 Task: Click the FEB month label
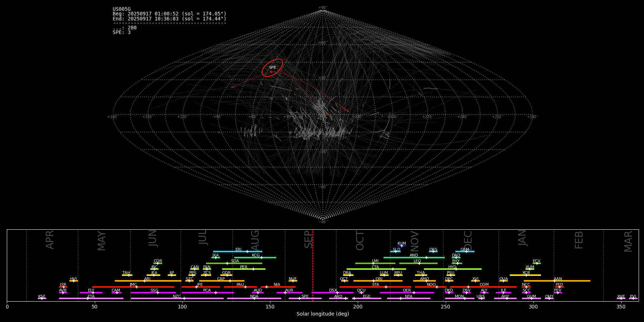pos(579,240)
